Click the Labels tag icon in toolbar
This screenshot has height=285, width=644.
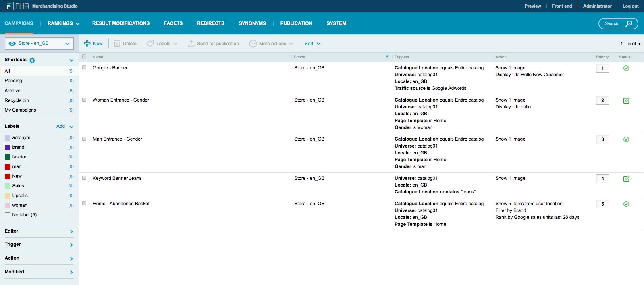pyautogui.click(x=150, y=44)
